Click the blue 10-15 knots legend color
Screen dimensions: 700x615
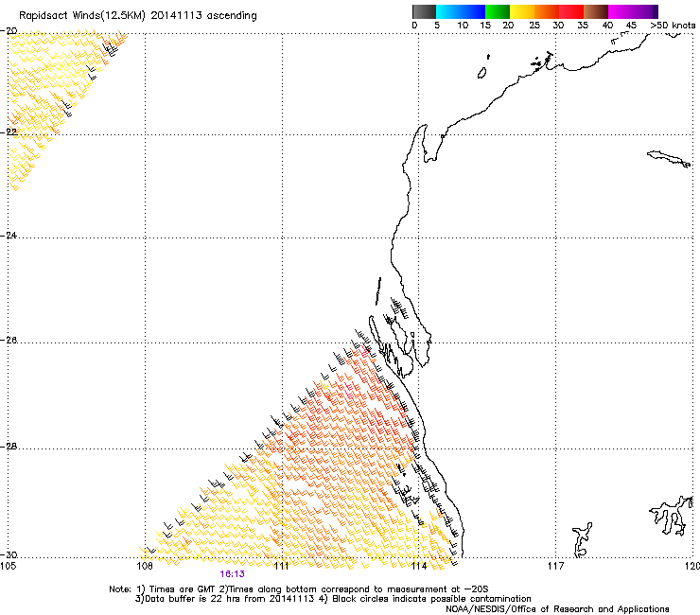pyautogui.click(x=473, y=11)
